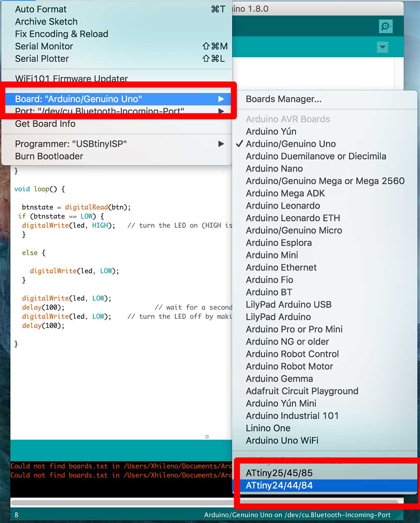Pick Arduino BT board
Screen dimensions: 420x523
(x=325, y=292)
